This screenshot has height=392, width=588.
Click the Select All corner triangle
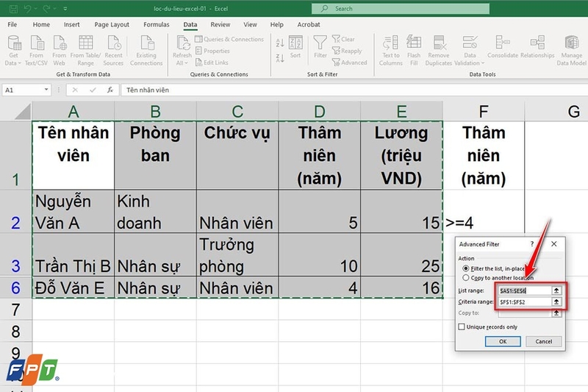click(x=23, y=111)
